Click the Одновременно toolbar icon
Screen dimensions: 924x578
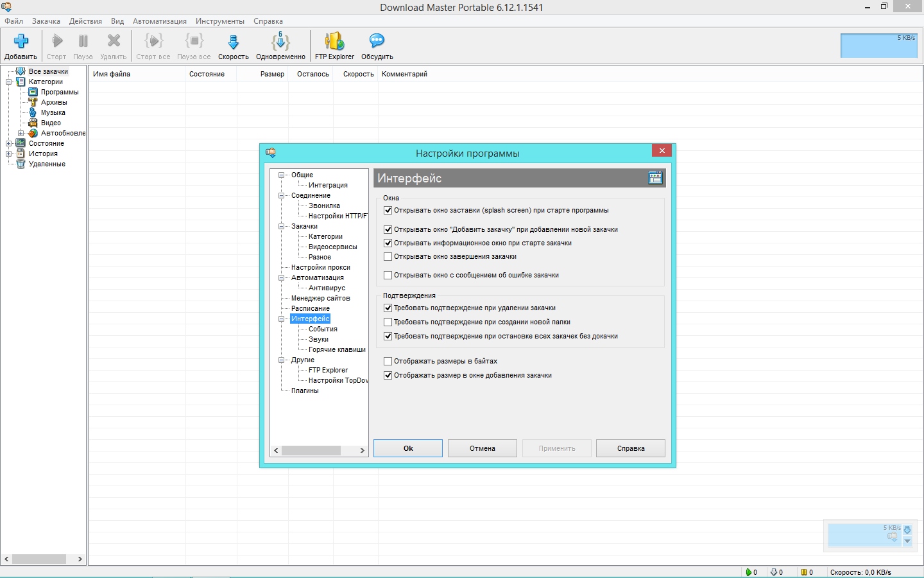click(280, 41)
